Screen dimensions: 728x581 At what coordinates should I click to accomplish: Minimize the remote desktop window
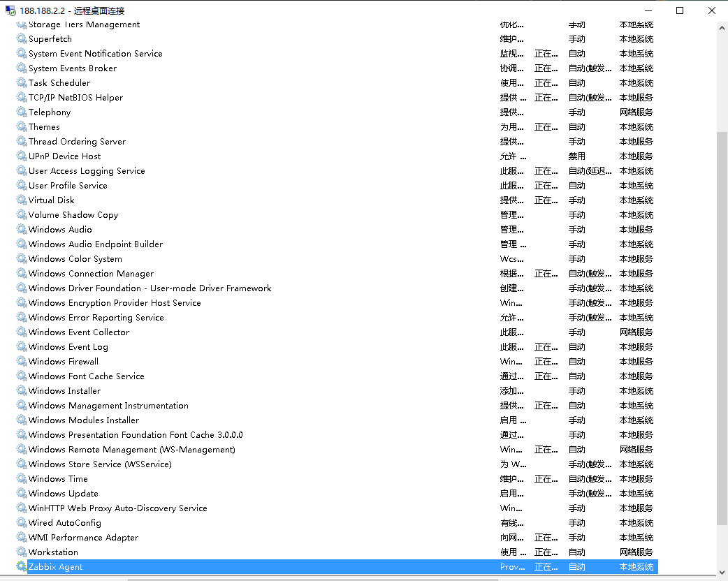click(648, 10)
